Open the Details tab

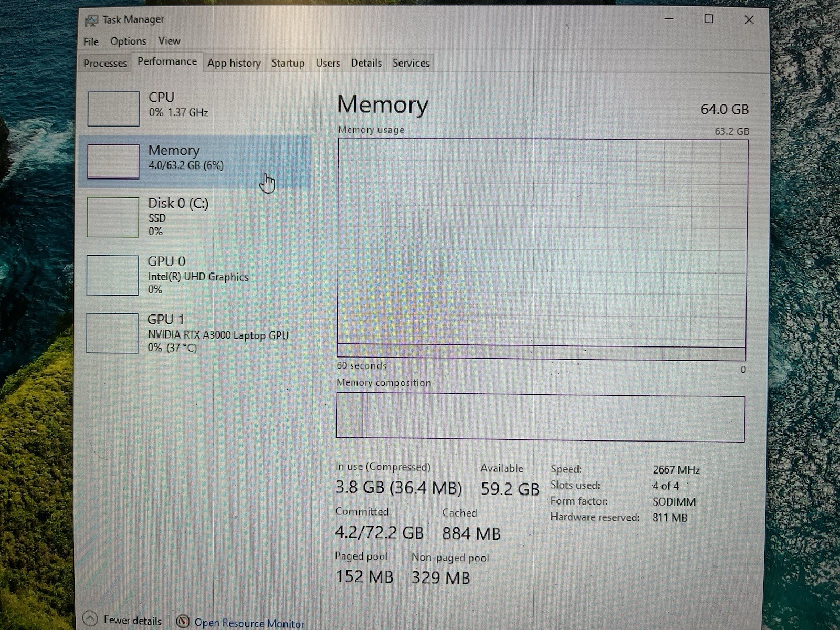pyautogui.click(x=366, y=63)
